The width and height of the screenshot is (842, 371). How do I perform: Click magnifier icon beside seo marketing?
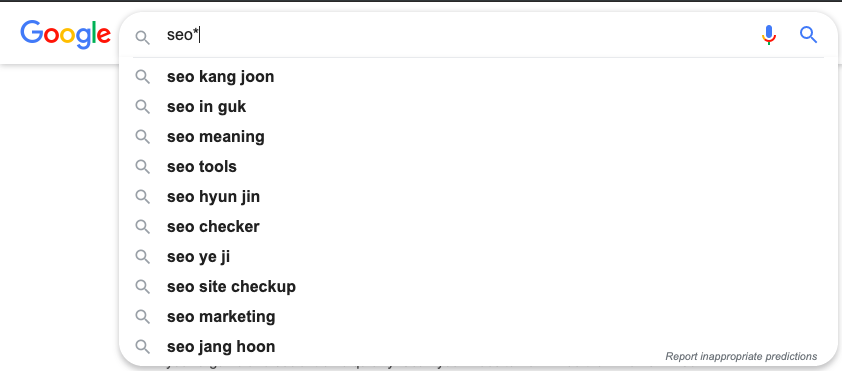click(x=142, y=316)
